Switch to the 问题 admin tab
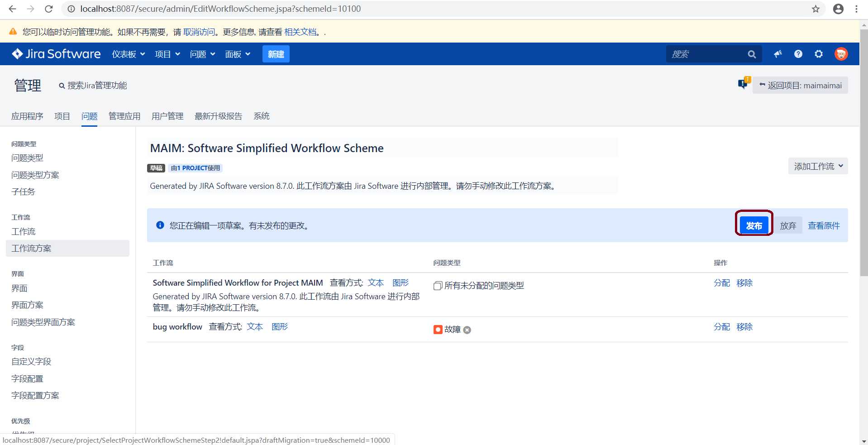Image resolution: width=868 pixels, height=445 pixels. pos(89,116)
